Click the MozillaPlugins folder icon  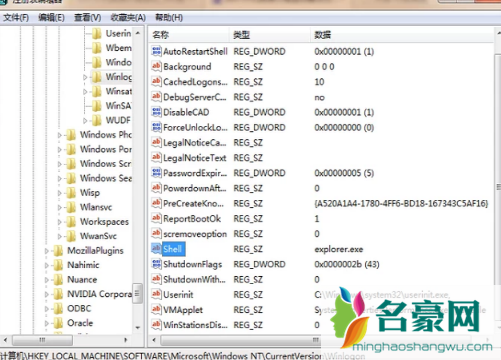pos(58,251)
